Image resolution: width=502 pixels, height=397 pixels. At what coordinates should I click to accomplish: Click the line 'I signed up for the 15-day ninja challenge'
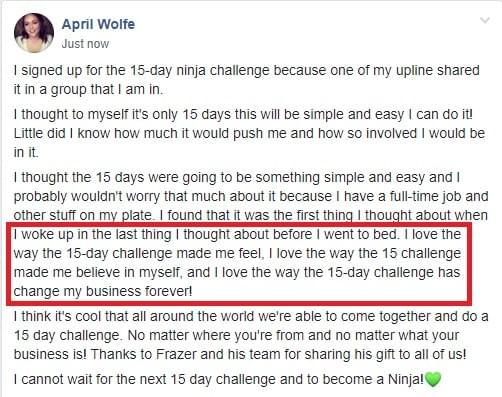246,71
